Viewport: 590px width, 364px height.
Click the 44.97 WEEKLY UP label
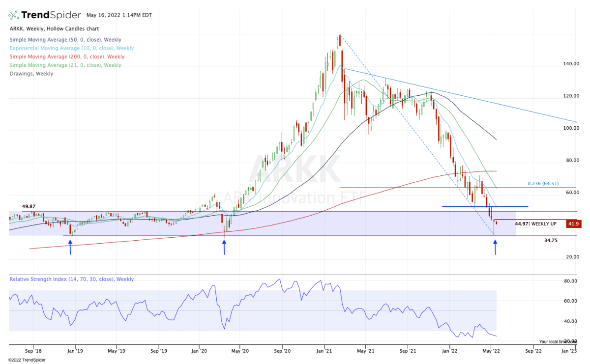click(535, 224)
